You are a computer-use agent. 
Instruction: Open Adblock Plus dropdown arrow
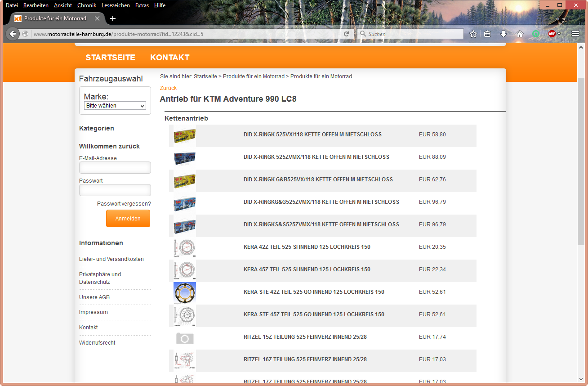[559, 34]
